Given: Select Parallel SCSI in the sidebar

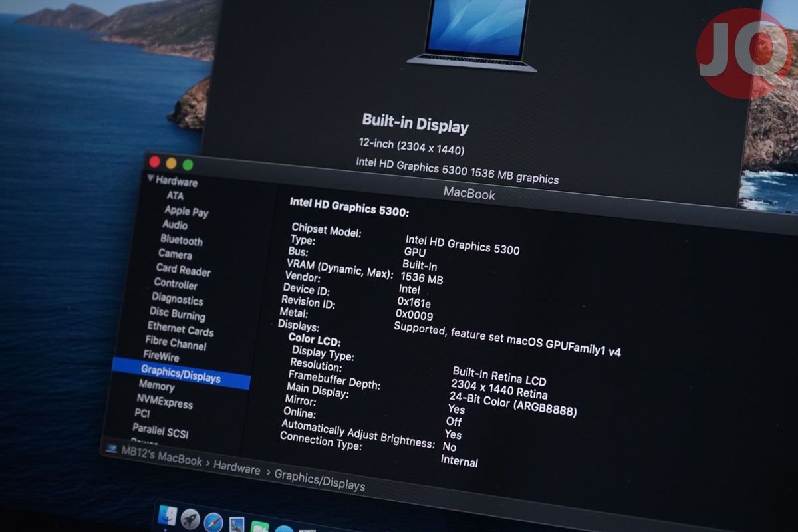Looking at the screenshot, I should 160,430.
